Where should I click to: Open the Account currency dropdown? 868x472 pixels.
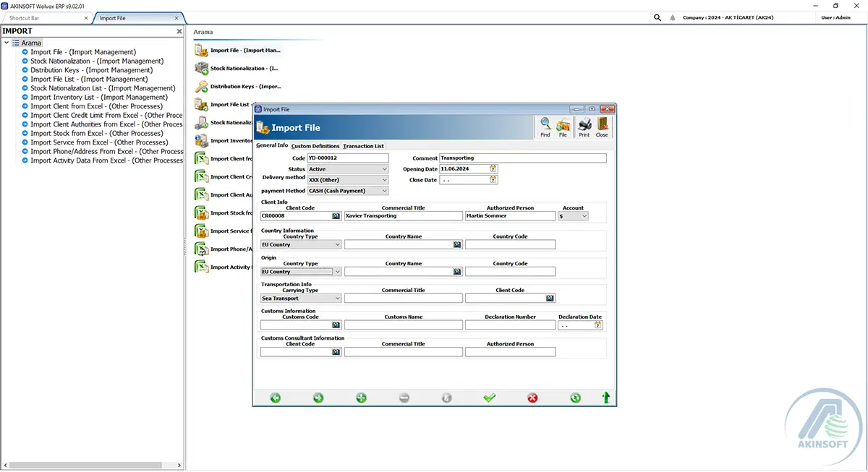coord(574,216)
